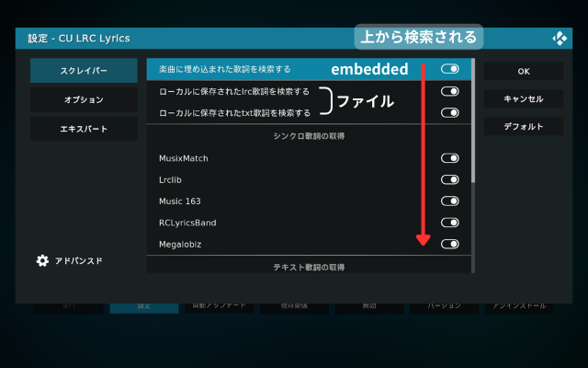
Task: Click the キャンセル button
Action: click(x=524, y=98)
